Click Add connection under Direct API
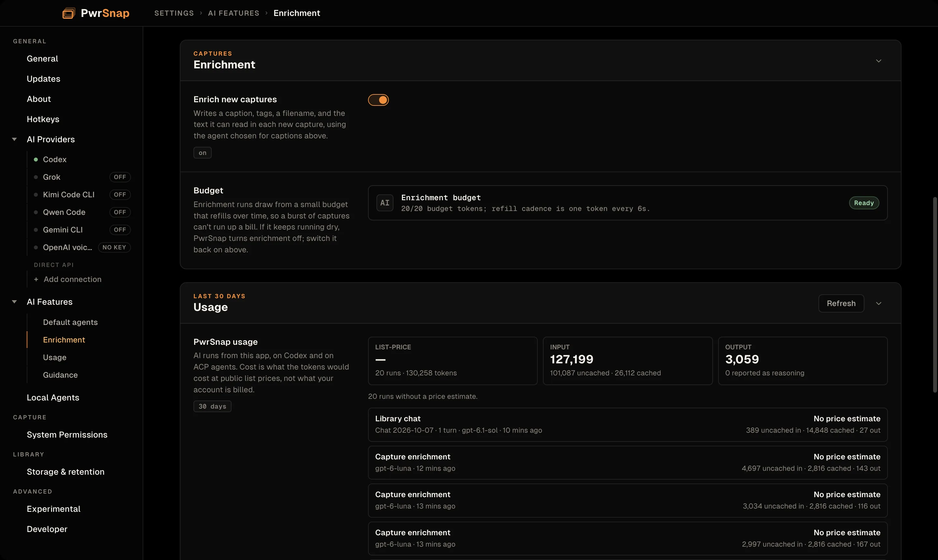Image resolution: width=938 pixels, height=560 pixels. [x=73, y=279]
